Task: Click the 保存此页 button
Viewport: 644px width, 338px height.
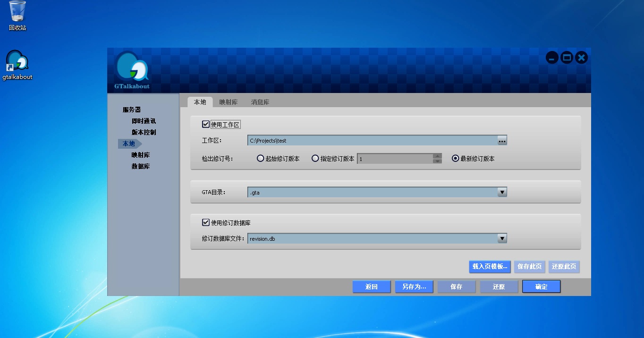Action: (529, 266)
